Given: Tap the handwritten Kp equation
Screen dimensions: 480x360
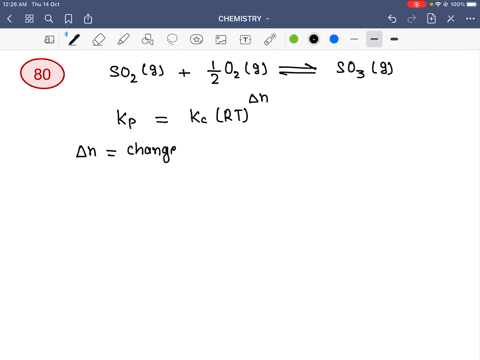Looking at the screenshot, I should click(x=192, y=110).
